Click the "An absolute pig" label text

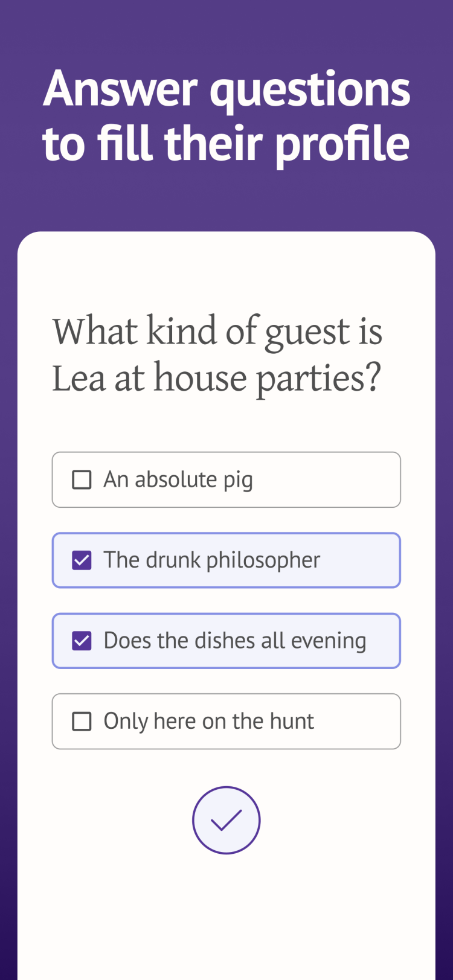pos(178,480)
